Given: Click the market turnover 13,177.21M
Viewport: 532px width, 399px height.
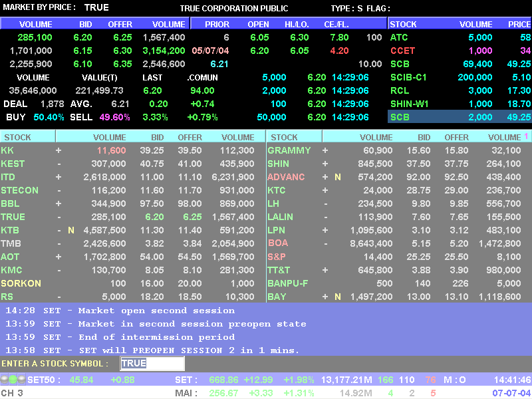Looking at the screenshot, I should (x=346, y=380).
